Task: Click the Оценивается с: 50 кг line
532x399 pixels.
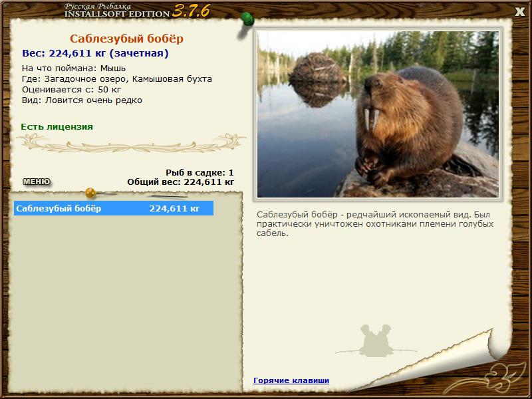Action: (x=72, y=90)
